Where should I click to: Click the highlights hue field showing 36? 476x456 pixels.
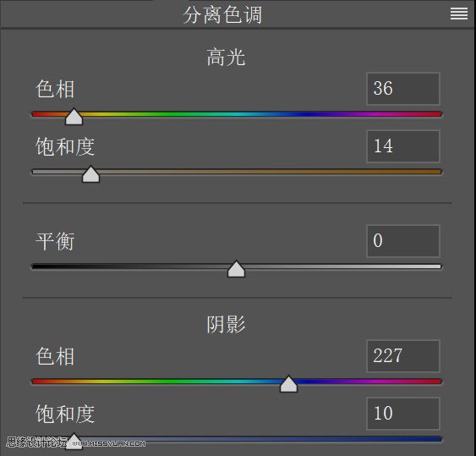click(403, 89)
